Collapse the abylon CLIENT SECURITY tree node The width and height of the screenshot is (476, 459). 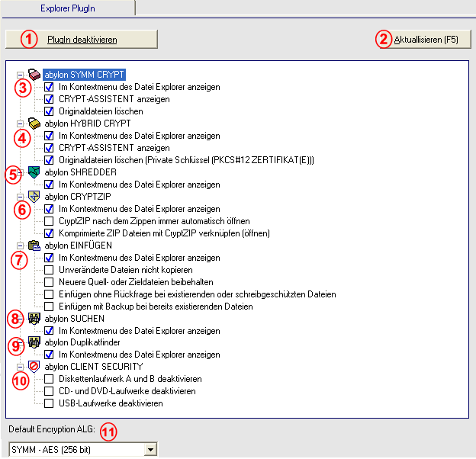click(x=20, y=367)
